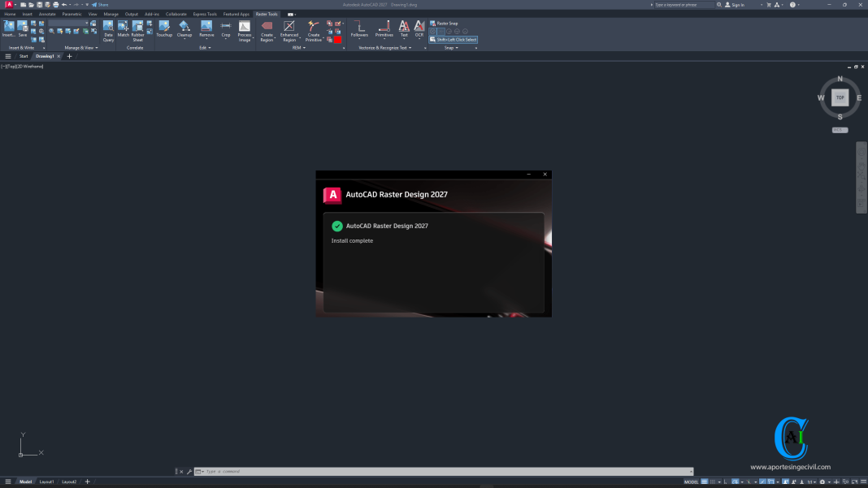Click the TOP face of the ViewCube
Image resolution: width=868 pixels, height=488 pixels.
coord(840,97)
